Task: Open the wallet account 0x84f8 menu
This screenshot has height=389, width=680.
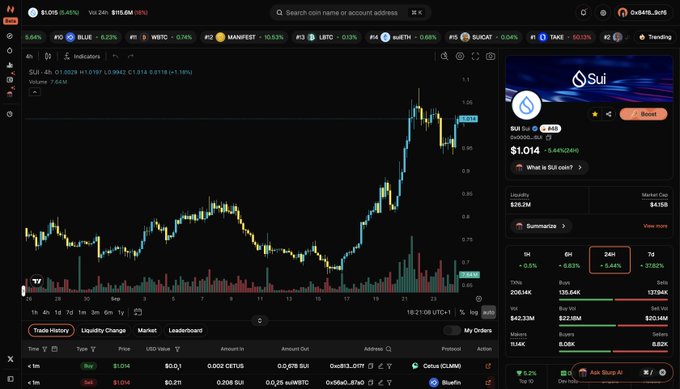Action: pos(643,13)
